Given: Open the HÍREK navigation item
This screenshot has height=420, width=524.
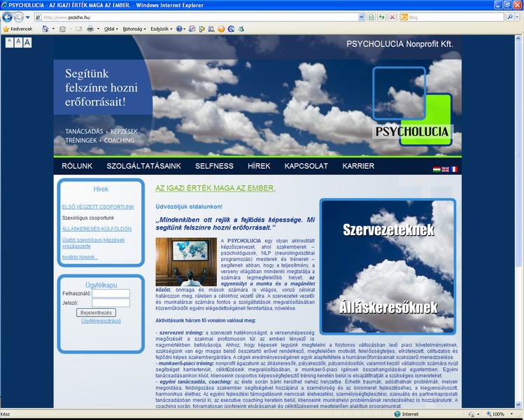Looking at the screenshot, I should point(259,166).
